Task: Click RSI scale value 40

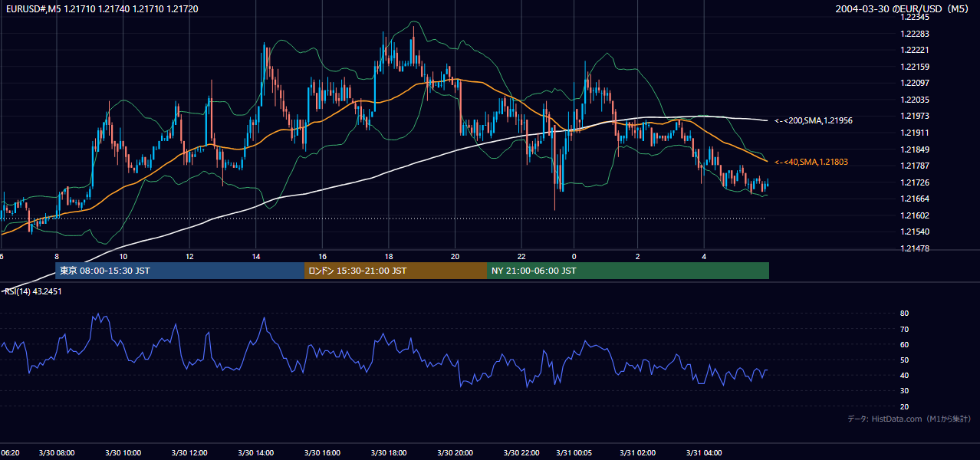Action: click(904, 375)
